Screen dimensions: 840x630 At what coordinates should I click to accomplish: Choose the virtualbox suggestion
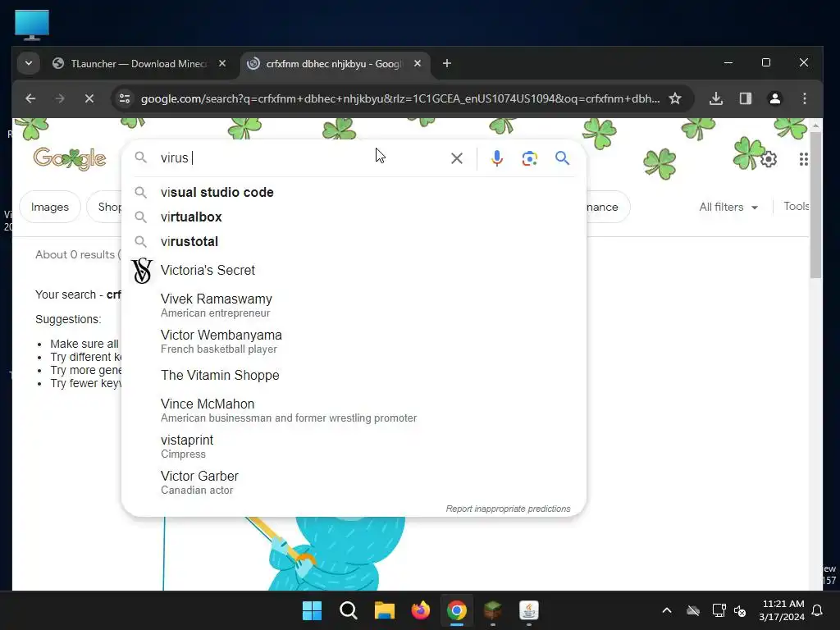tap(354, 217)
